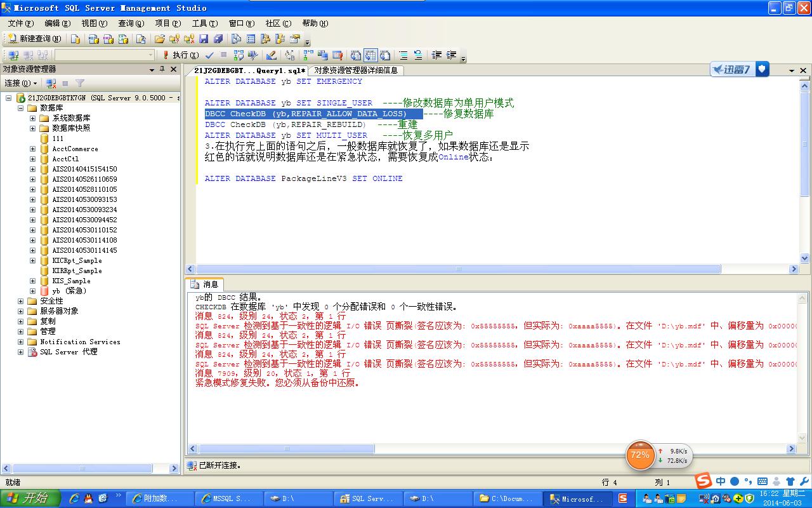
Task: Click the Disconnect icon in Object Explorer
Action: tap(51, 83)
